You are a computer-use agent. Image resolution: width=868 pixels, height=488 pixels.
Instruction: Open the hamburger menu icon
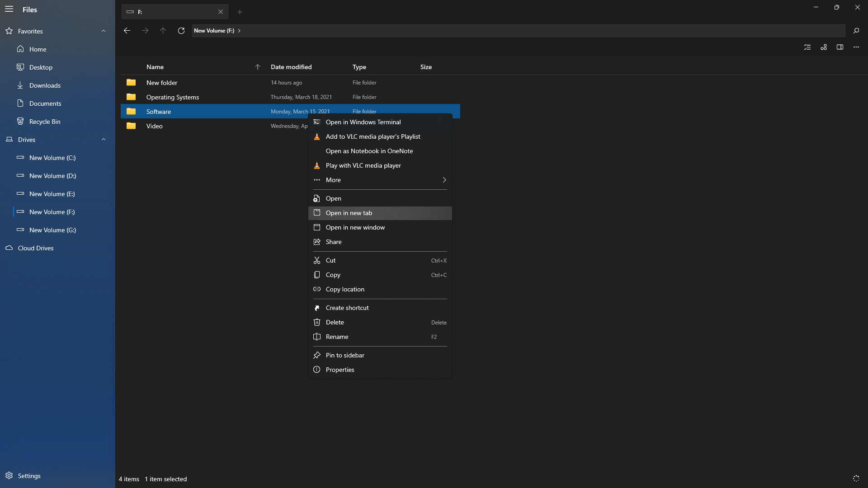tap(9, 9)
